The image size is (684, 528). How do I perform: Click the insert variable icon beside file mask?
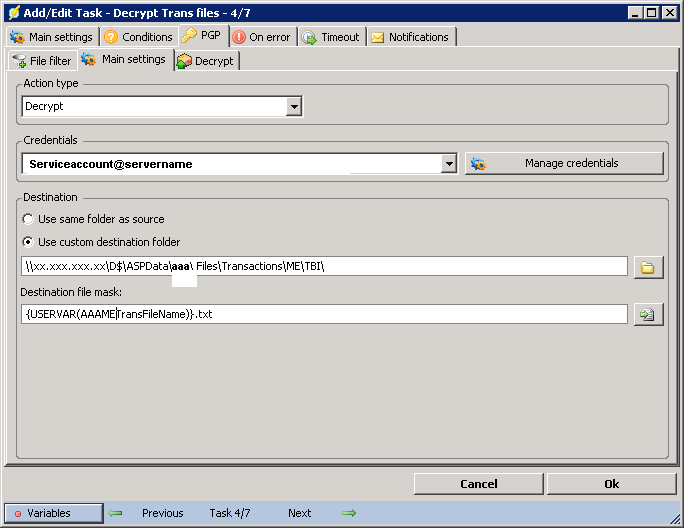point(648,315)
